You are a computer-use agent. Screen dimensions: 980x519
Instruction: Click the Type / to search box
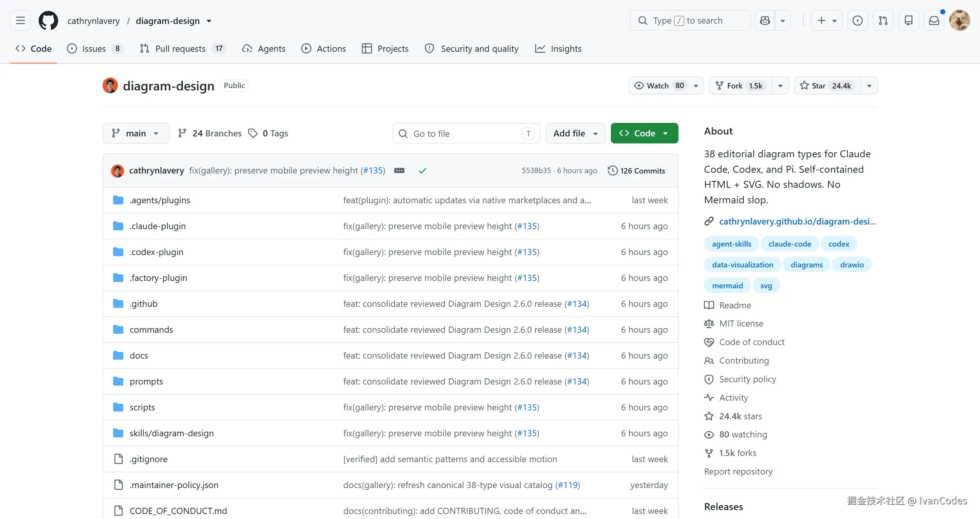point(690,20)
